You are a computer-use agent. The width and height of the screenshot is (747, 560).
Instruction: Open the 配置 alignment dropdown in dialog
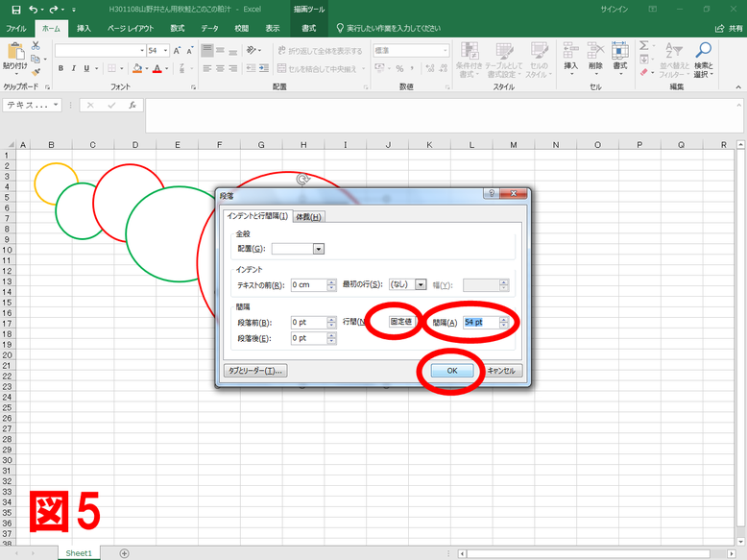[x=319, y=249]
